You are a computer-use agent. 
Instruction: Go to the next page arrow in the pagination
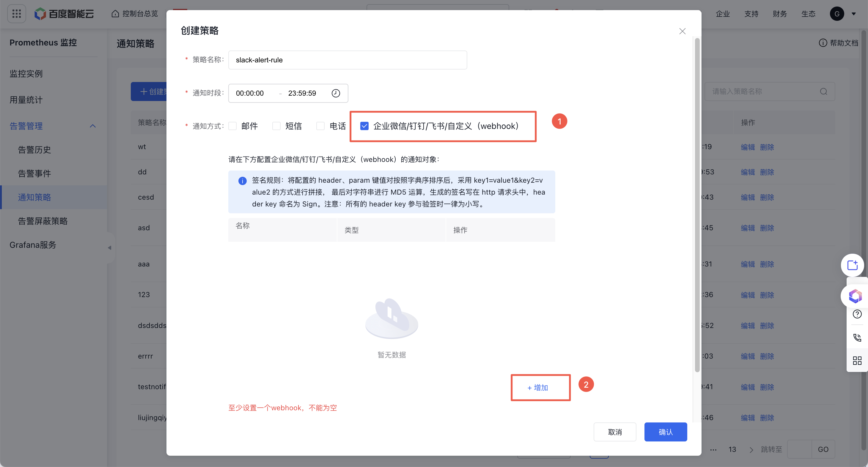coord(751,450)
